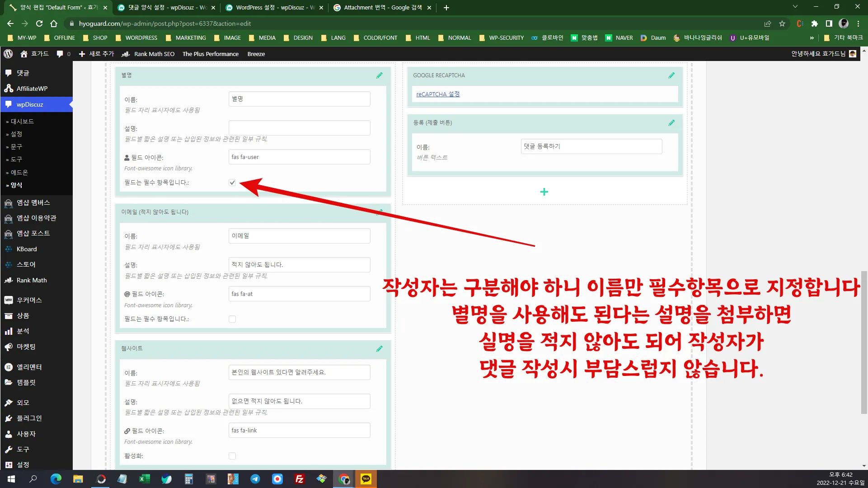The width and height of the screenshot is (868, 488).
Task: Open FileZilla from taskbar
Action: pos(299,479)
